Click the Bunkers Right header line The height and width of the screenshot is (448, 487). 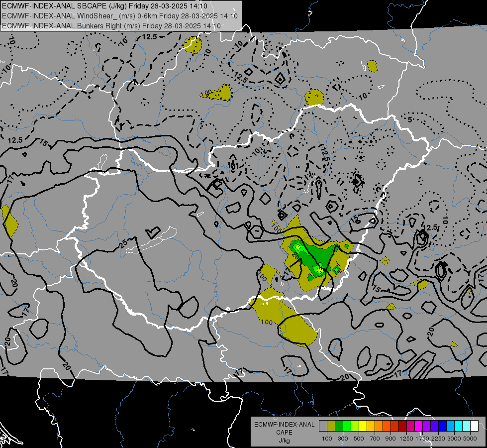click(x=111, y=26)
